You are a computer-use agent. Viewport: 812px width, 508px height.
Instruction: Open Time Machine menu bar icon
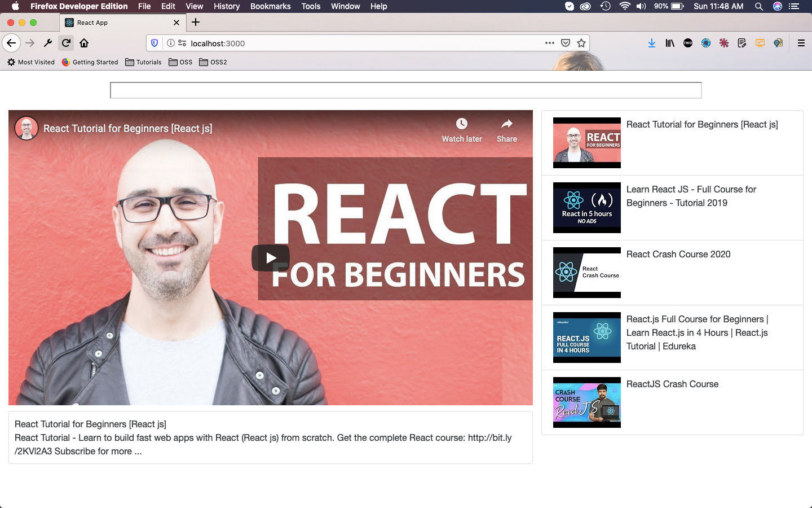605,6
